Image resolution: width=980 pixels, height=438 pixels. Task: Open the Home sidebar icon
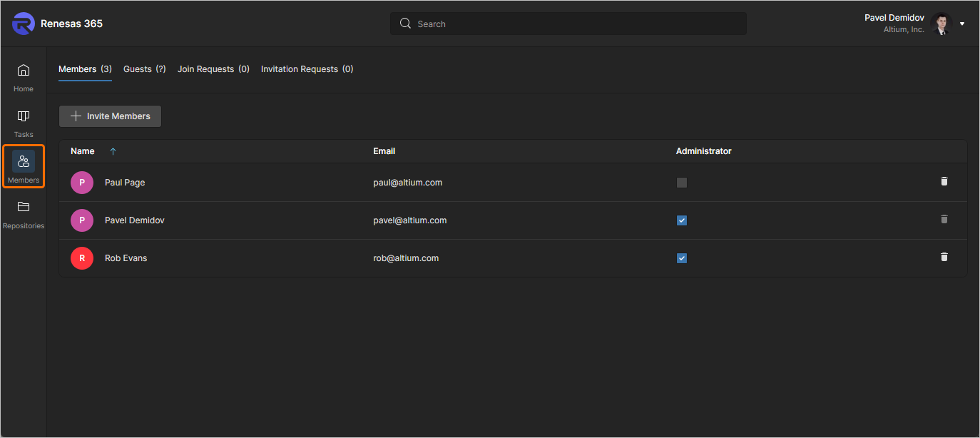(24, 71)
